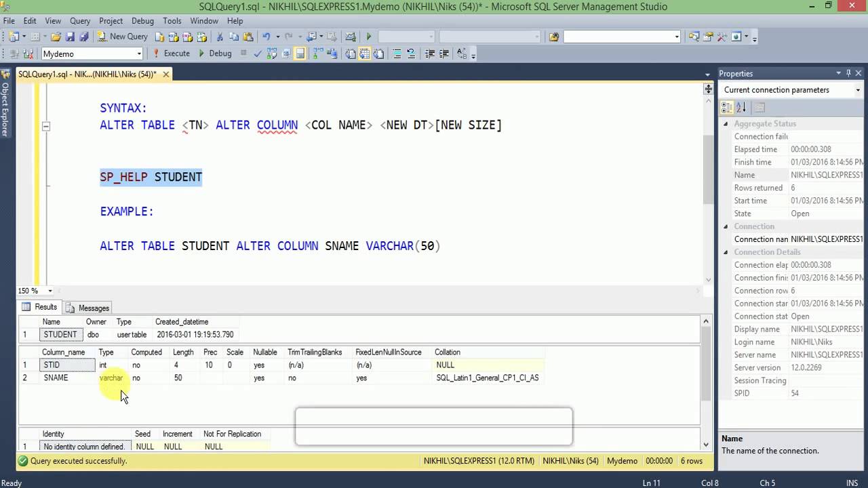
Task: Close the SQLQuery1.sql tab
Action: [166, 74]
